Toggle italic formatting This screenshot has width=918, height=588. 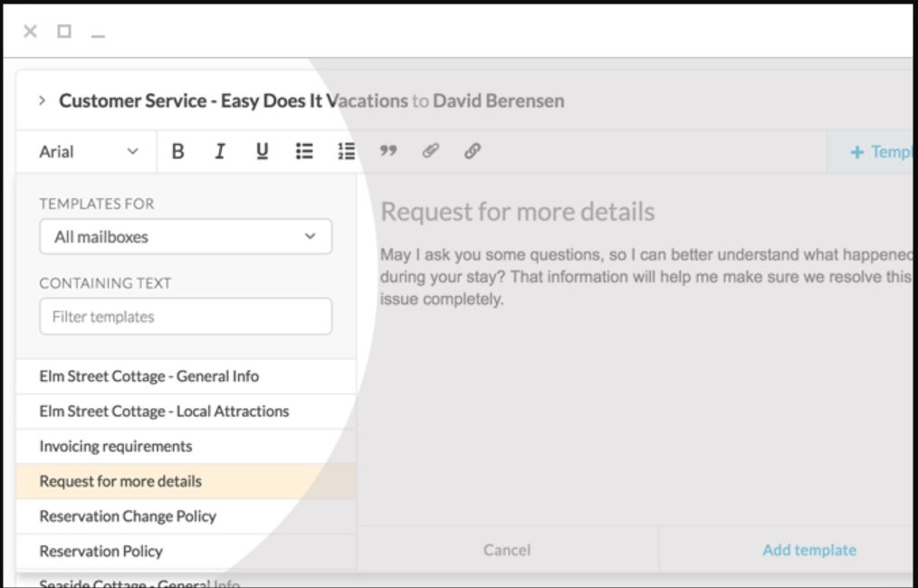(220, 152)
